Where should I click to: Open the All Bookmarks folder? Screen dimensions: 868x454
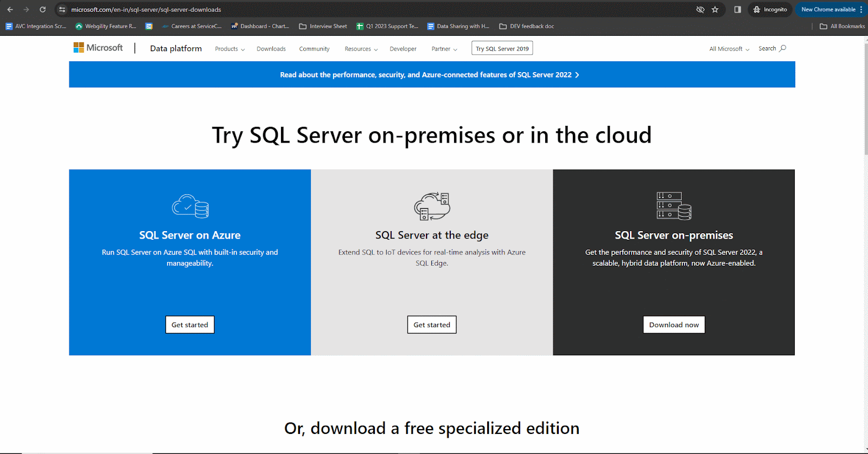click(x=842, y=26)
